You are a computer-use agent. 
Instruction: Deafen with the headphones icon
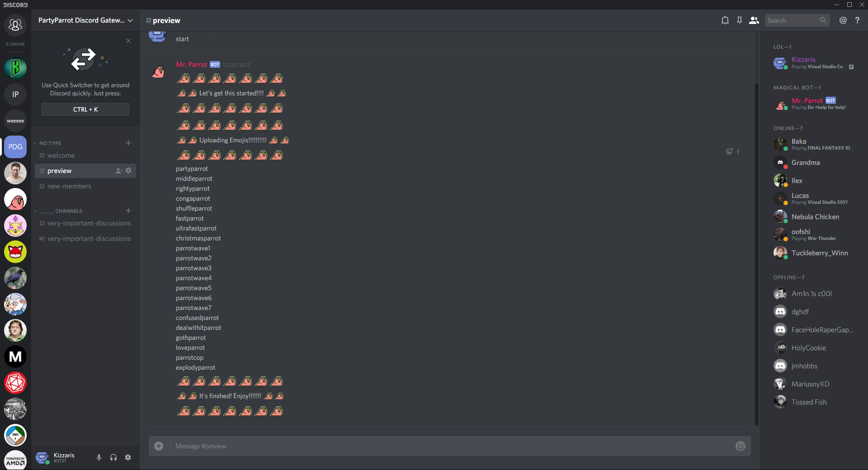pyautogui.click(x=113, y=457)
